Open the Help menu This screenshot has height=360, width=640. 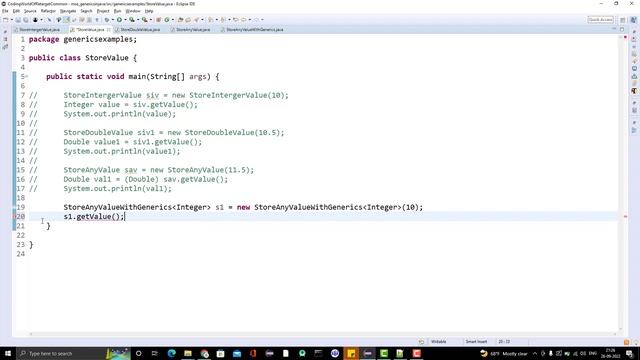[149, 11]
